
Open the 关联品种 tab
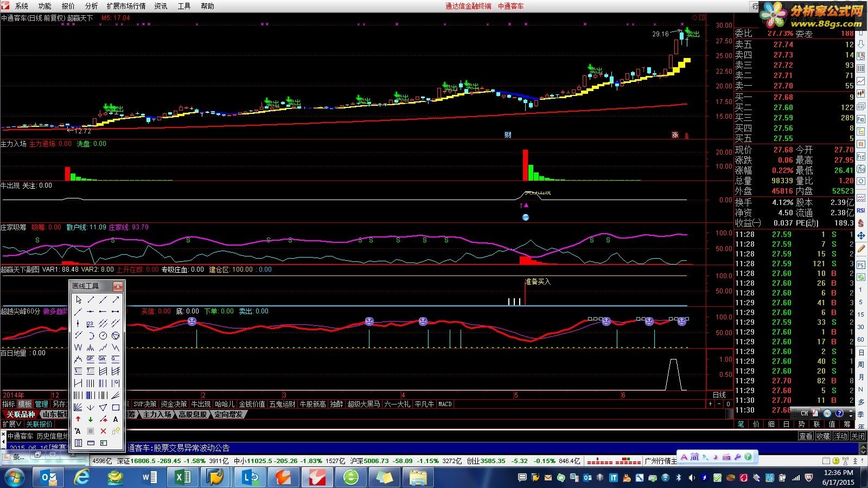point(21,414)
